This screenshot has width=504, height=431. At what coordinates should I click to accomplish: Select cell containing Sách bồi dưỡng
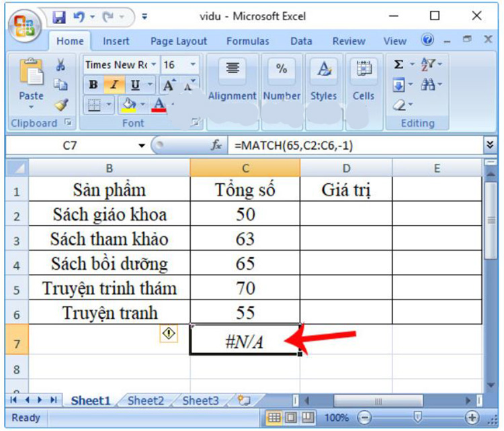[110, 263]
